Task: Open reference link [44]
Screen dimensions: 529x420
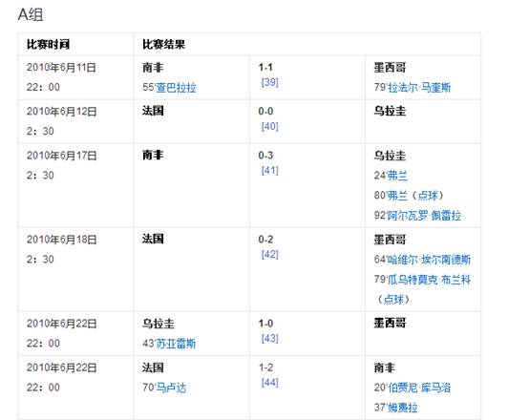Action: pos(270,382)
